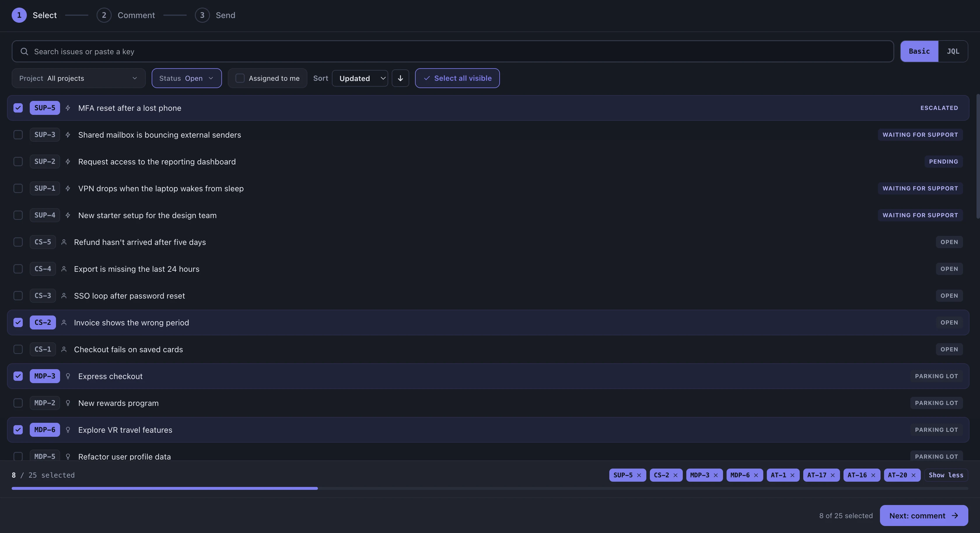Remove the CS-2 chip with its x icon
980x533 pixels.
(675, 475)
